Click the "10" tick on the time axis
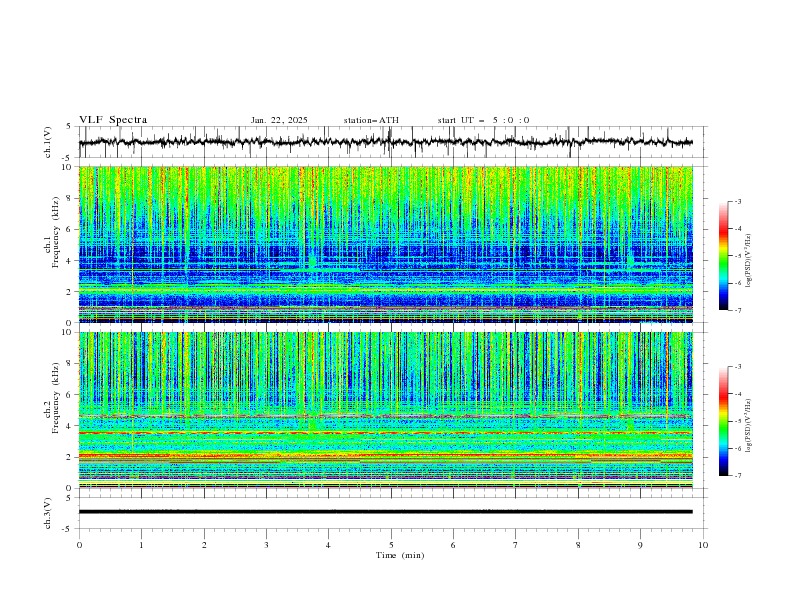 coord(703,545)
